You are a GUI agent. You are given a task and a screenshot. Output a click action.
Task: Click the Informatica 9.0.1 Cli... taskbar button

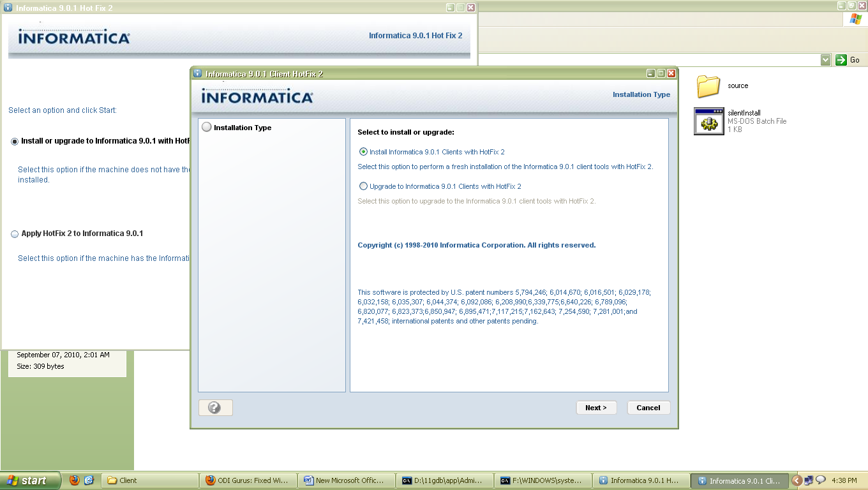tap(740, 480)
